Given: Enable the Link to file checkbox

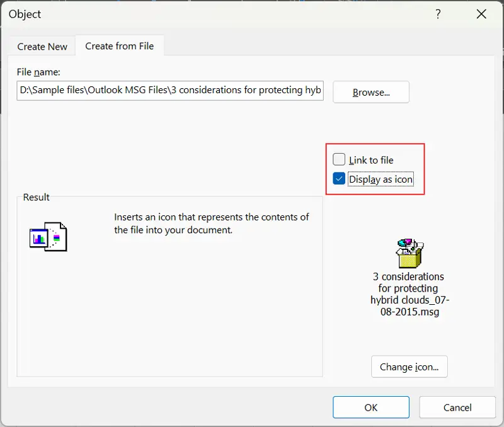Looking at the screenshot, I should click(340, 160).
